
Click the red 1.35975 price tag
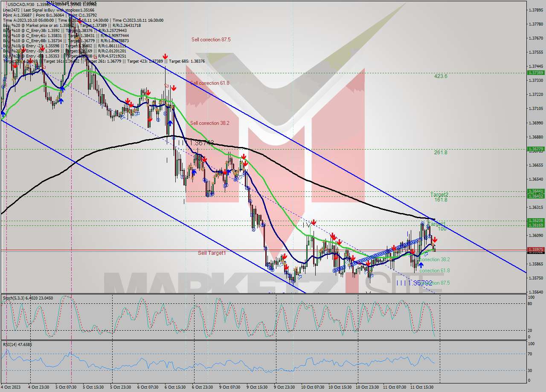click(x=535, y=249)
